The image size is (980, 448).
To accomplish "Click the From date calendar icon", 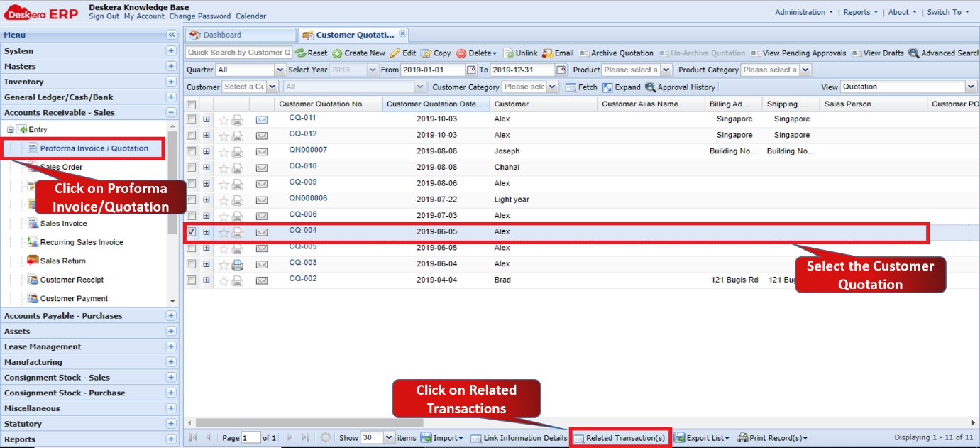I will coord(472,70).
